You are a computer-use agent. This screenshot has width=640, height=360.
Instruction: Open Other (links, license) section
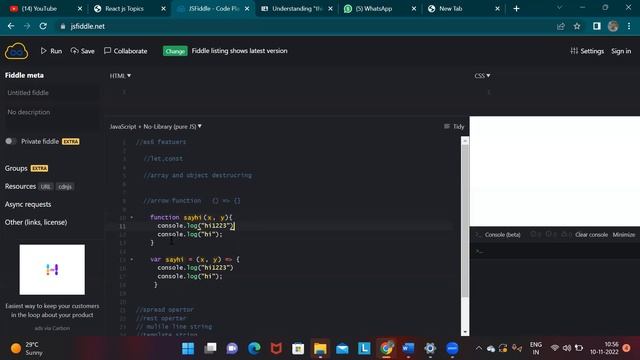[x=36, y=222]
